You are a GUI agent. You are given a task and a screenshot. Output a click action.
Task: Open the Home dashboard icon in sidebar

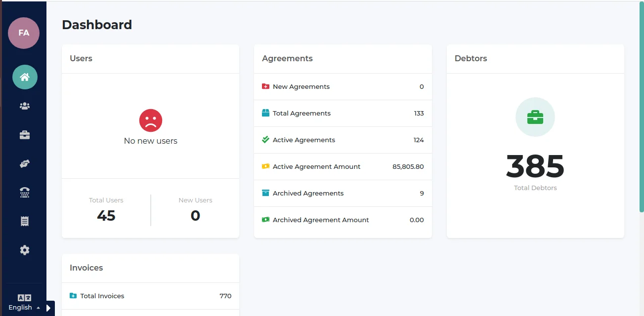25,77
